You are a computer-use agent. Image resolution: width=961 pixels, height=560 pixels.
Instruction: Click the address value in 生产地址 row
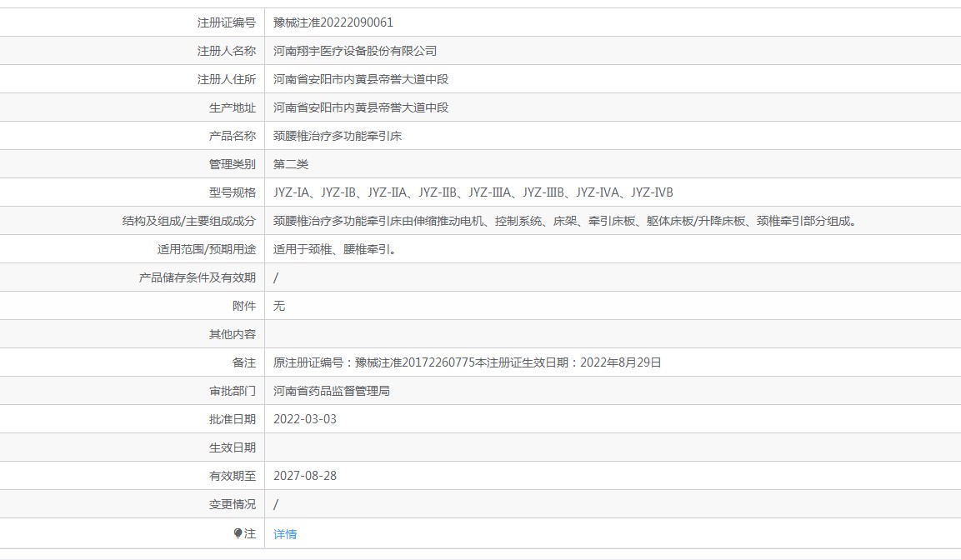click(361, 107)
